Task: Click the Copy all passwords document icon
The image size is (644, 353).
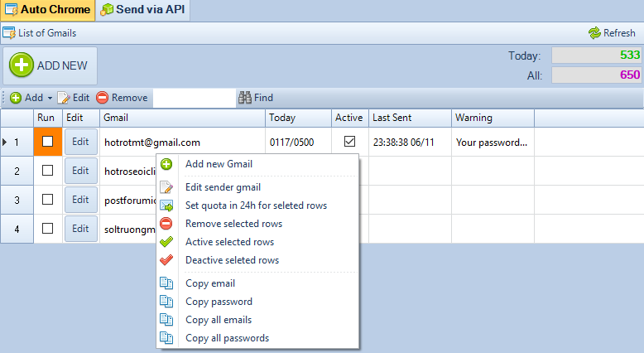Action: tap(166, 338)
